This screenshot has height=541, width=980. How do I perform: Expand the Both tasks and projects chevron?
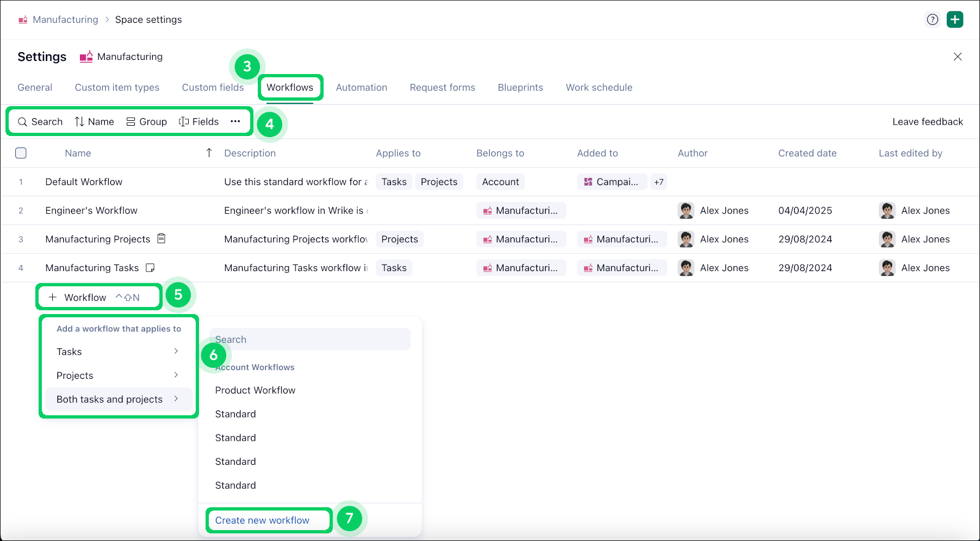coord(176,398)
